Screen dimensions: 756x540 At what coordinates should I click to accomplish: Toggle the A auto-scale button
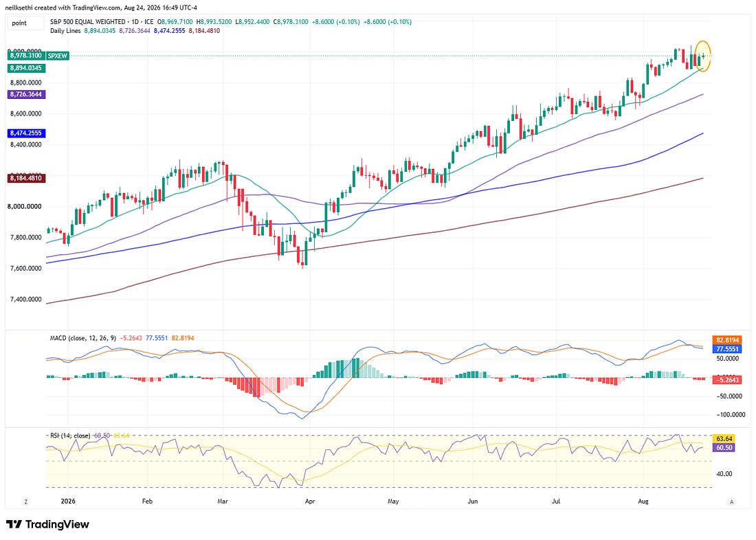tap(731, 502)
